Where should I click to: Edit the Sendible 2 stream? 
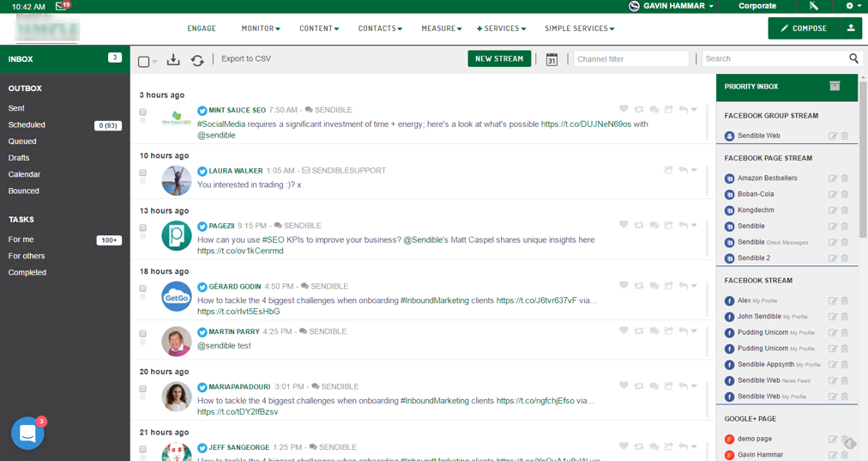tap(833, 258)
